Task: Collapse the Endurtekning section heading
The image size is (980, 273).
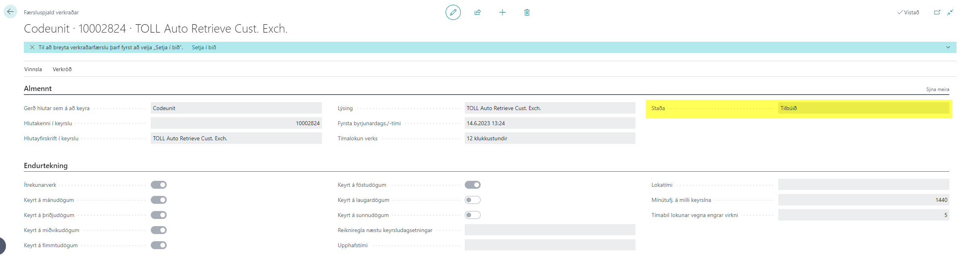Action: pyautogui.click(x=46, y=166)
